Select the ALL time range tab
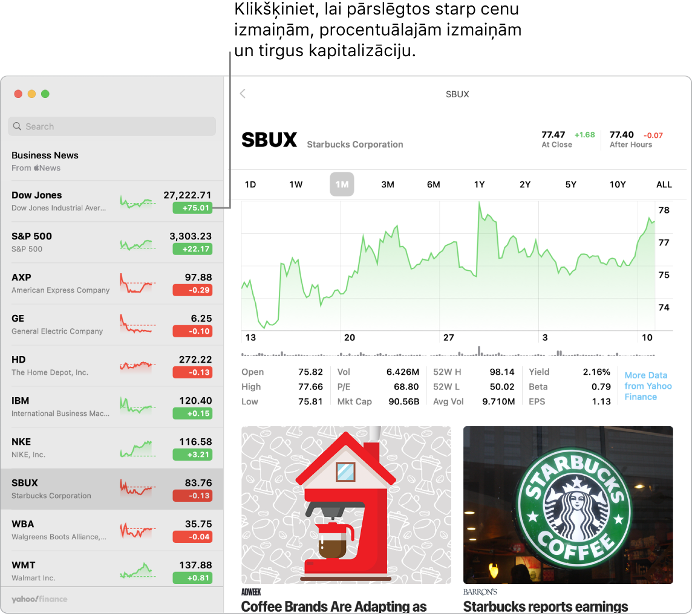 pyautogui.click(x=664, y=184)
